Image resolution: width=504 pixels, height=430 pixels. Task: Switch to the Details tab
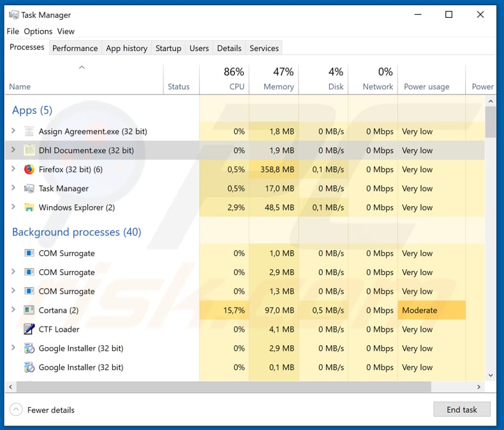click(x=229, y=48)
